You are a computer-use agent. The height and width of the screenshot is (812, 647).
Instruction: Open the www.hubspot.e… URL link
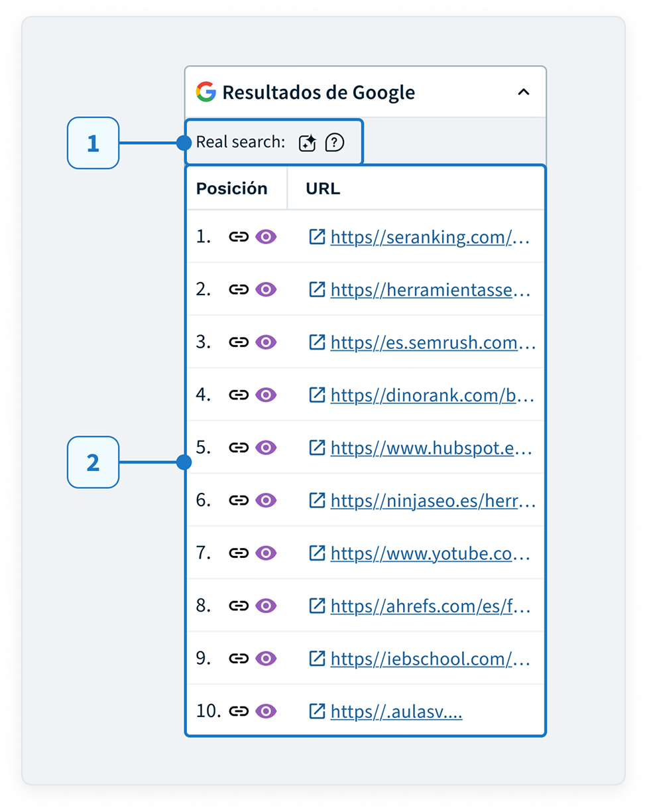tap(432, 448)
